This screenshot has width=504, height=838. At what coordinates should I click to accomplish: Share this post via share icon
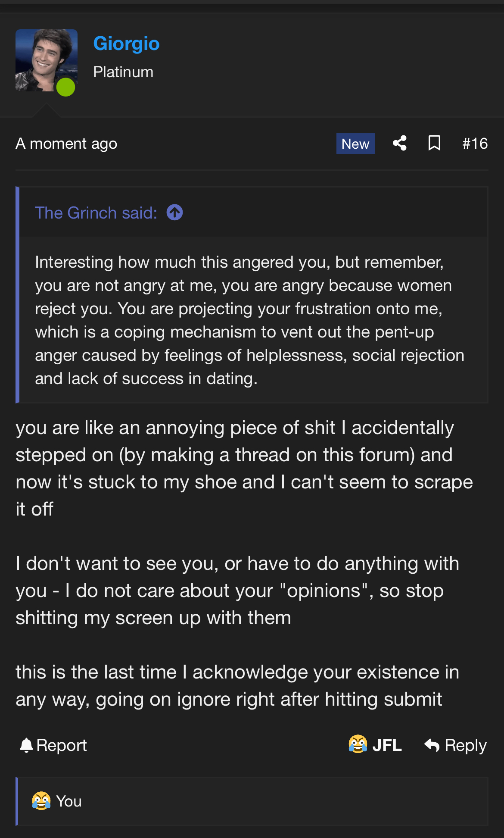pos(400,143)
